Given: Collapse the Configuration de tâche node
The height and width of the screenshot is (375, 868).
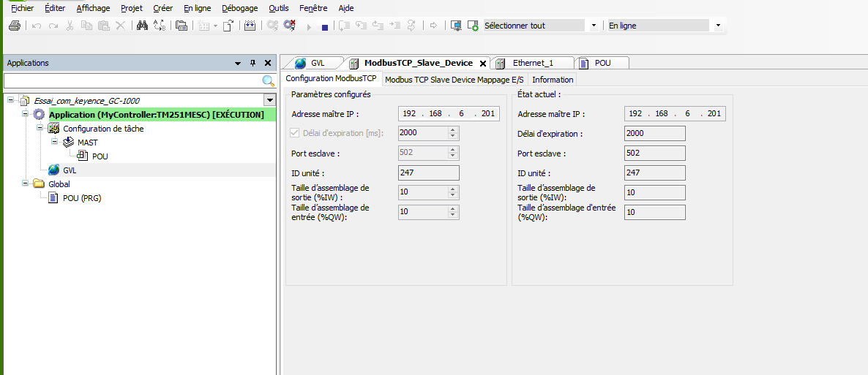Looking at the screenshot, I should tap(40, 129).
